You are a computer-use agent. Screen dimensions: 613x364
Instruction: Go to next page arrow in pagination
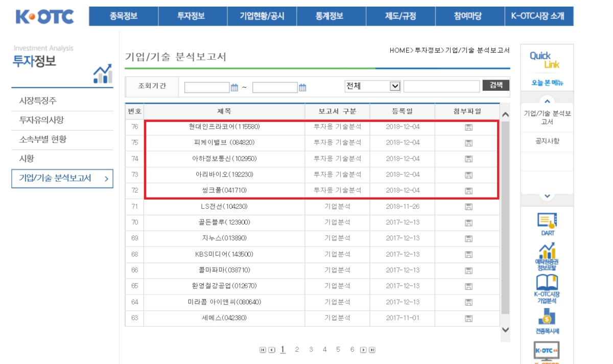pyautogui.click(x=363, y=350)
